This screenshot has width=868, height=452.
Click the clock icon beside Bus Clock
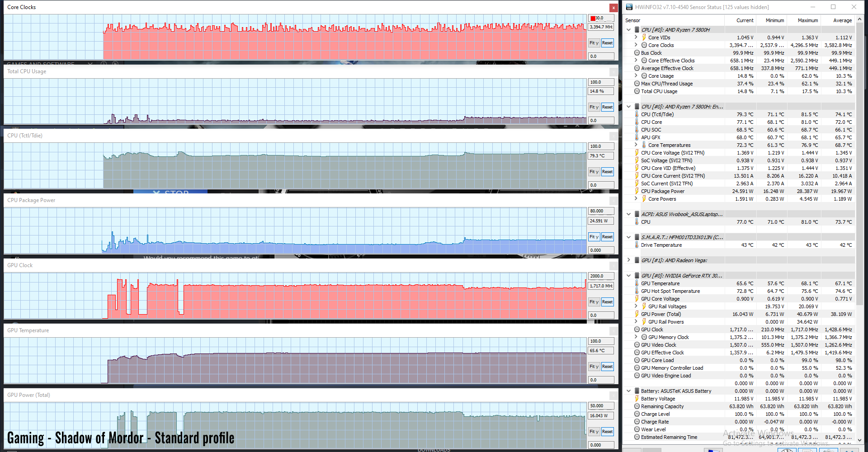click(x=637, y=53)
